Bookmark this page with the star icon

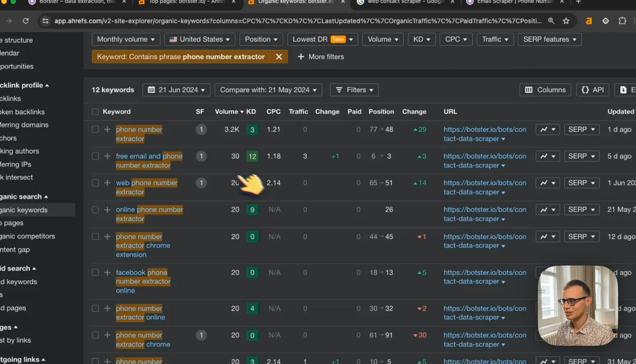[x=566, y=21]
